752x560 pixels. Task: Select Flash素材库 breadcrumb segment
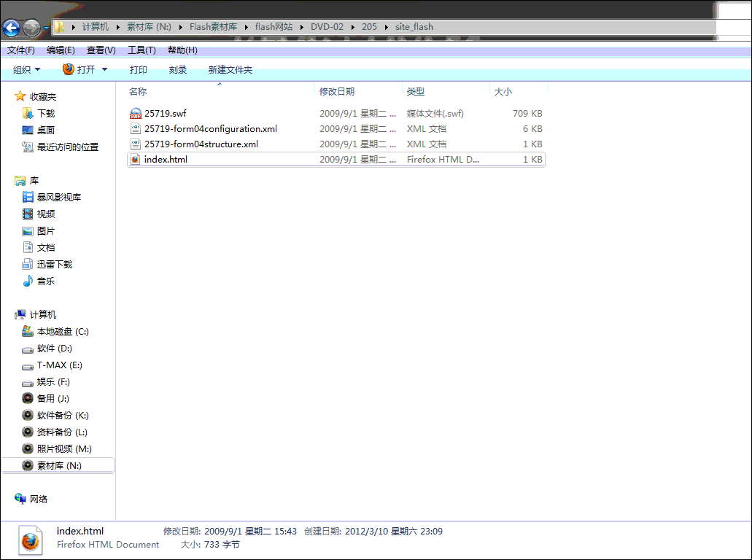pos(213,27)
